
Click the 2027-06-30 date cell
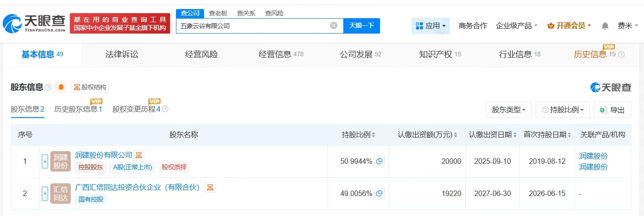click(493, 193)
